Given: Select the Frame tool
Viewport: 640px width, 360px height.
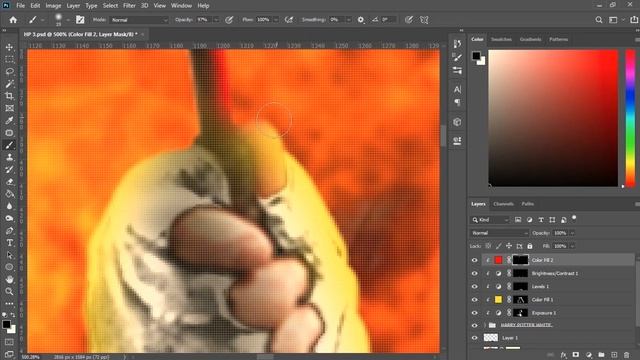Looking at the screenshot, I should 9,108.
